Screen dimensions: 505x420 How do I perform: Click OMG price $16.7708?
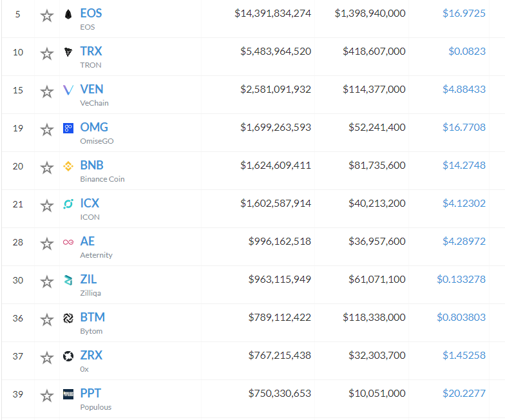pos(464,128)
